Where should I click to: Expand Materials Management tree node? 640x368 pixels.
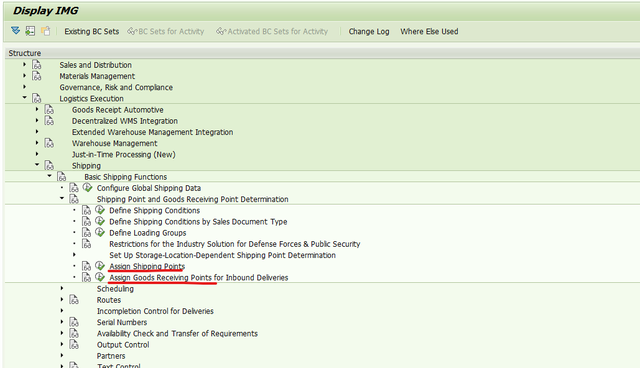pos(24,75)
